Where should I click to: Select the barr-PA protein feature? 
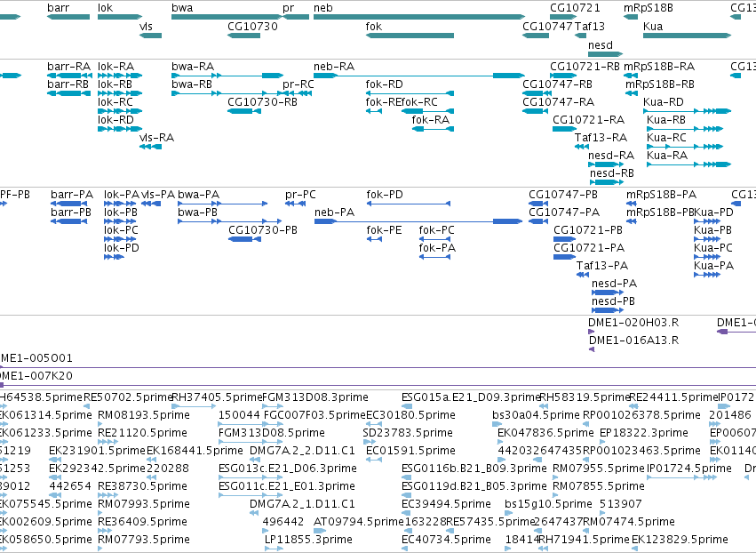point(69,204)
